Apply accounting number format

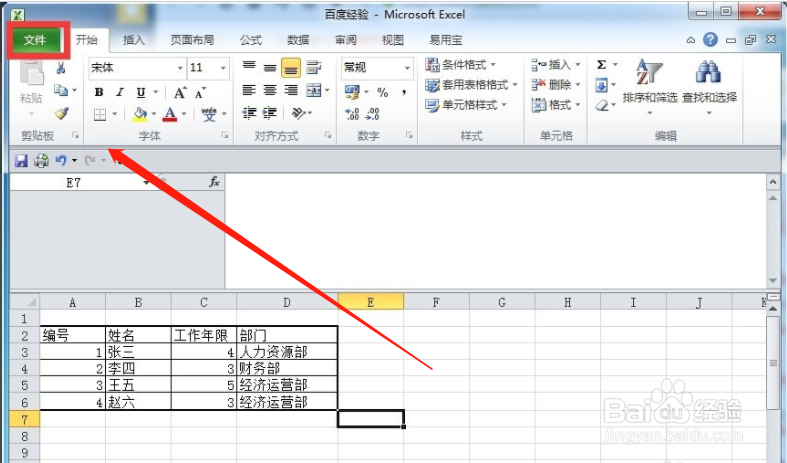(x=352, y=92)
